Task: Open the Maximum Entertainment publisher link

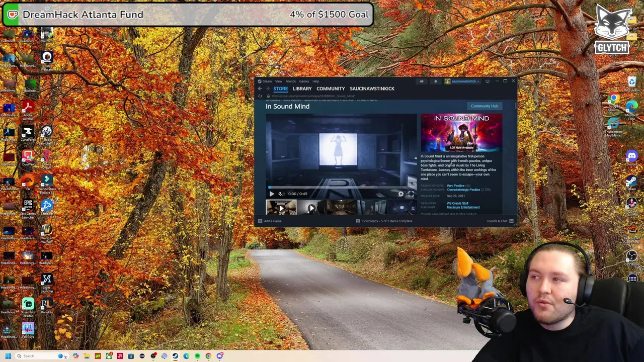Action: 463,207
